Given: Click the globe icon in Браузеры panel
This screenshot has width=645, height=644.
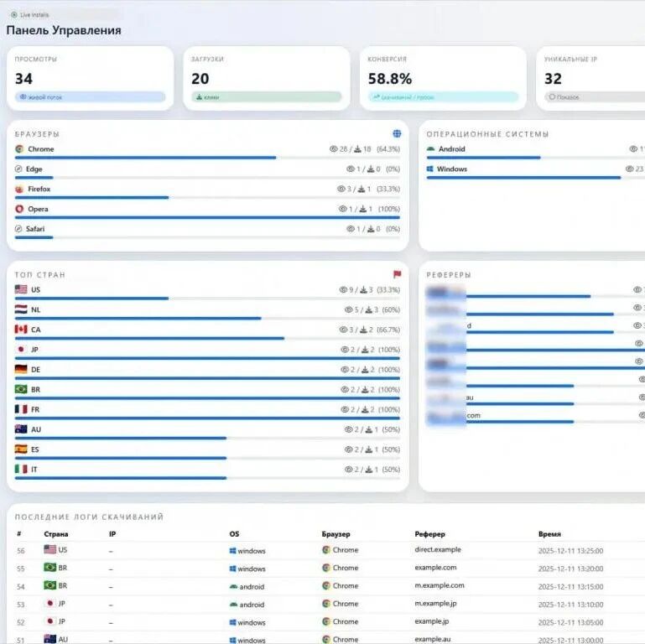Looking at the screenshot, I should coord(397,133).
